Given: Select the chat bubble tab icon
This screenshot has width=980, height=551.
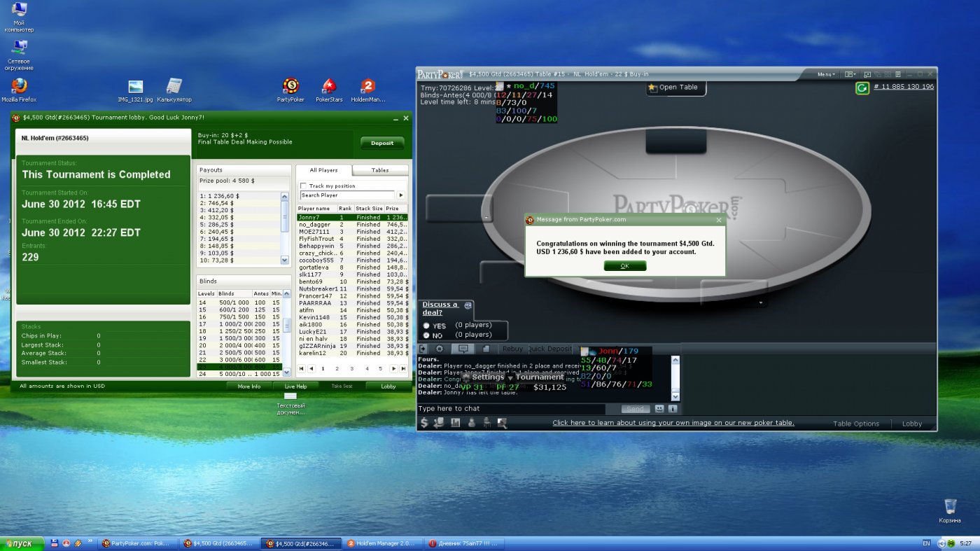Looking at the screenshot, I should 462,349.
